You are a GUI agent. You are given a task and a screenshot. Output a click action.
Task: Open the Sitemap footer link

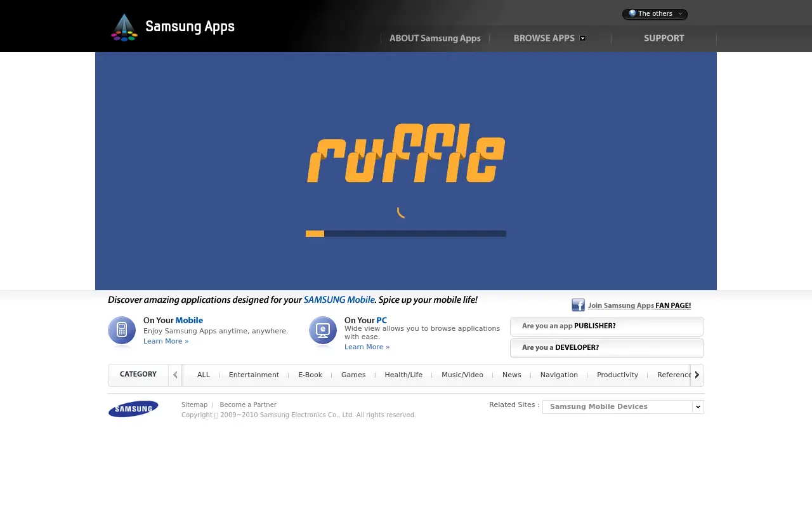194,404
